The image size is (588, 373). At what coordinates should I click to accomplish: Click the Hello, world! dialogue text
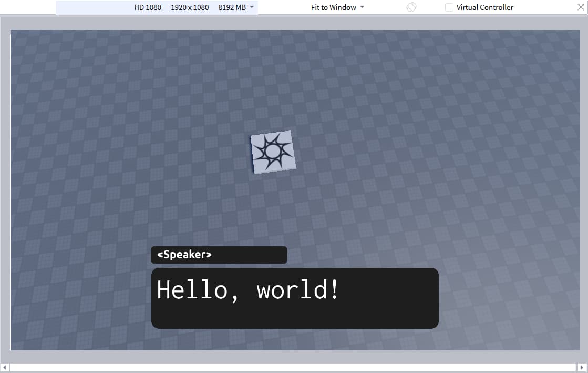[x=248, y=290]
